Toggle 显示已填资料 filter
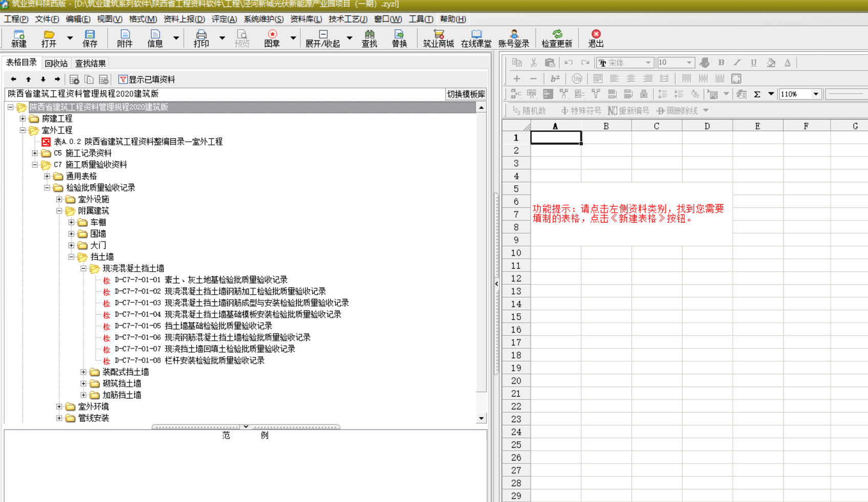Viewport: 868px width, 502px height. pyautogui.click(x=147, y=79)
